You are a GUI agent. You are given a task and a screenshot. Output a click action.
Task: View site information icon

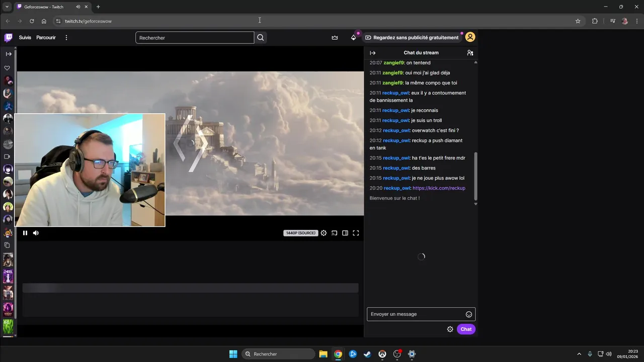[58, 21]
